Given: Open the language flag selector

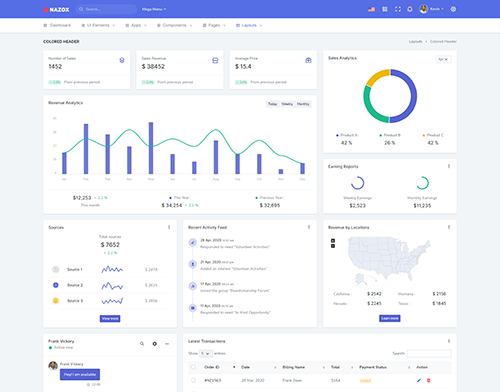Looking at the screenshot, I should [371, 9].
